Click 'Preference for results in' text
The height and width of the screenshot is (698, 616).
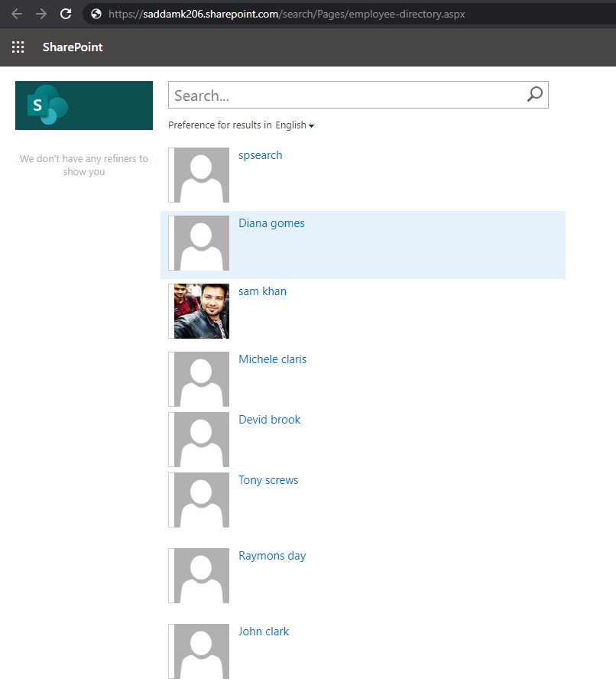coord(220,125)
